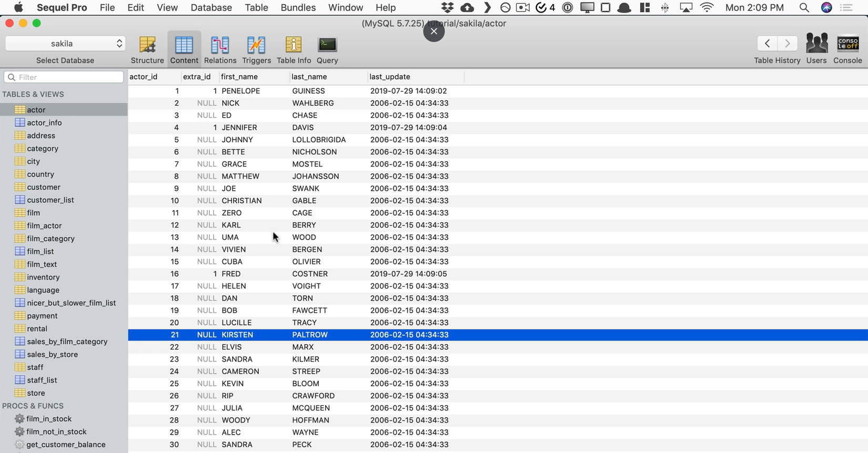Open Spotlight search in menu bar

(x=804, y=7)
